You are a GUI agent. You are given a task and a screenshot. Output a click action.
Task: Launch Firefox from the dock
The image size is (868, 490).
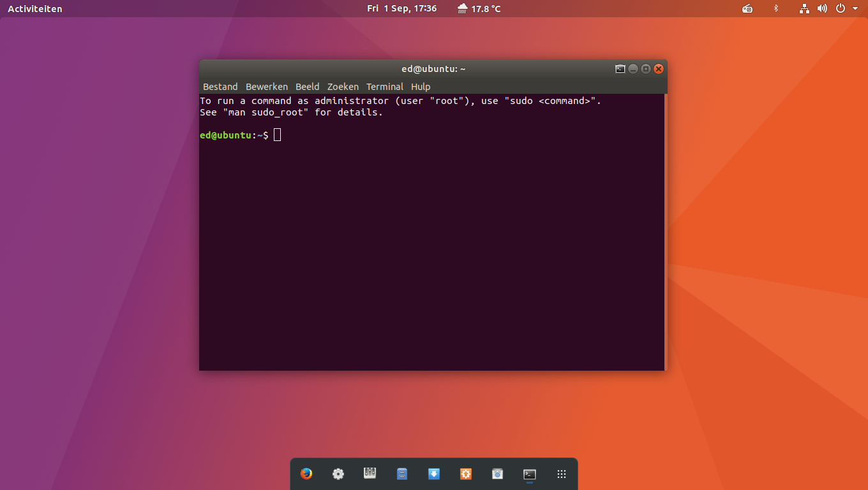pyautogui.click(x=306, y=473)
